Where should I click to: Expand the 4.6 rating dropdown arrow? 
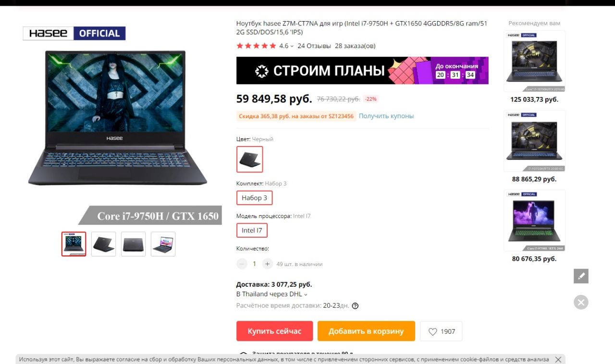click(x=292, y=46)
